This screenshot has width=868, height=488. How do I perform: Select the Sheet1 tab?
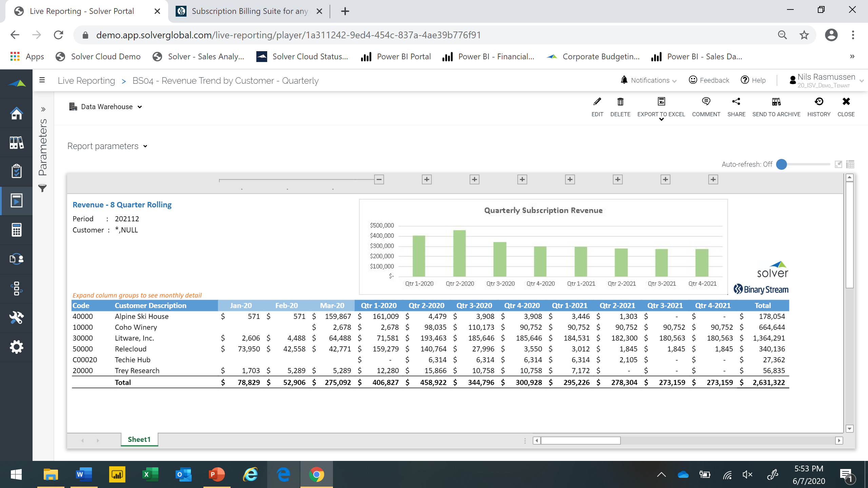[x=139, y=439]
